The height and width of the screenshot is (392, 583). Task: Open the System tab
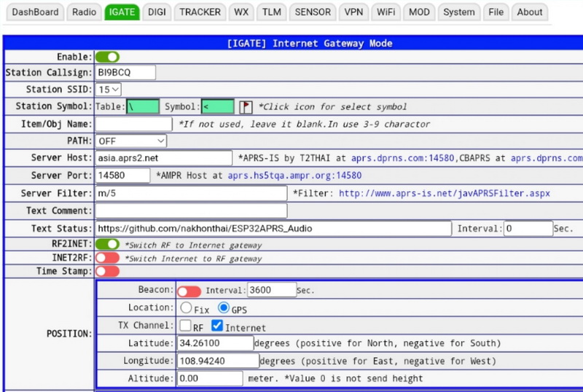[x=459, y=12]
